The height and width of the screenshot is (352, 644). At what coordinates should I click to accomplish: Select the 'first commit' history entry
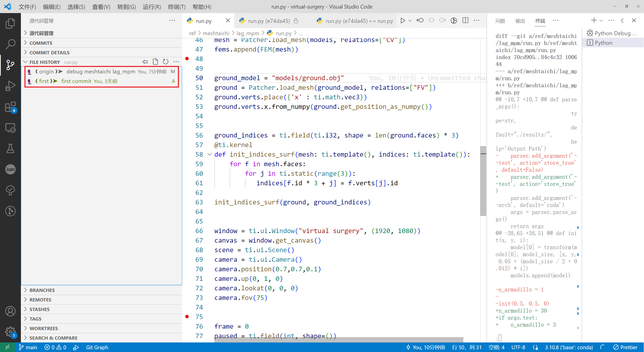pos(76,81)
